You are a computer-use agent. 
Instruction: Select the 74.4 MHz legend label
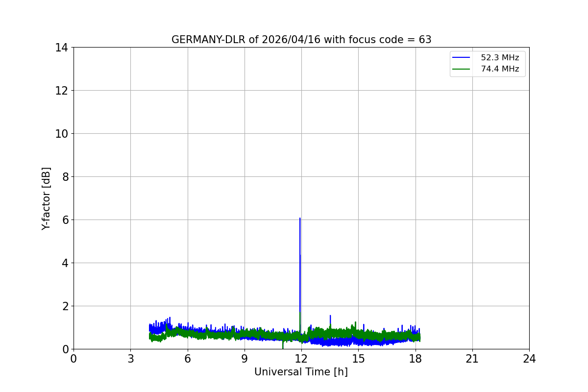coord(500,69)
